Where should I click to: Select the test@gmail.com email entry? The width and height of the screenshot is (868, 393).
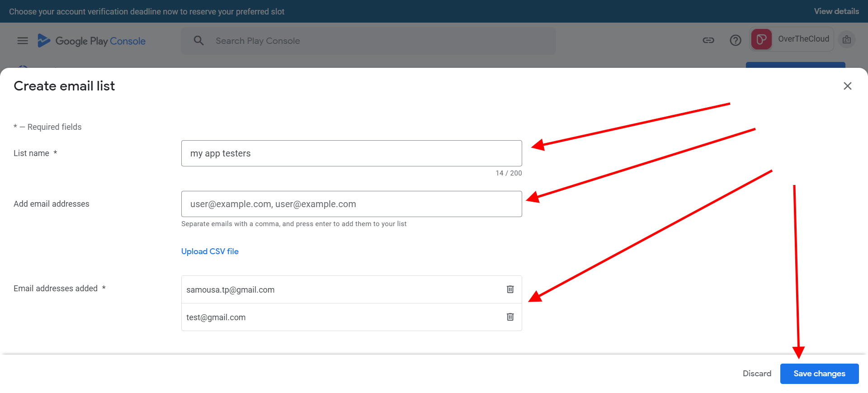click(216, 317)
